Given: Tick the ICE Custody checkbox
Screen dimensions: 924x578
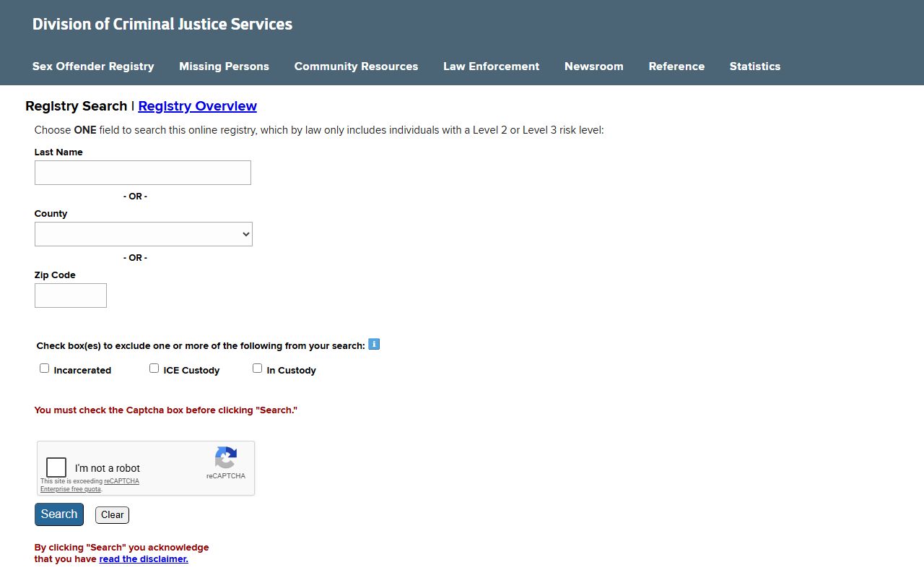Looking at the screenshot, I should [x=154, y=368].
